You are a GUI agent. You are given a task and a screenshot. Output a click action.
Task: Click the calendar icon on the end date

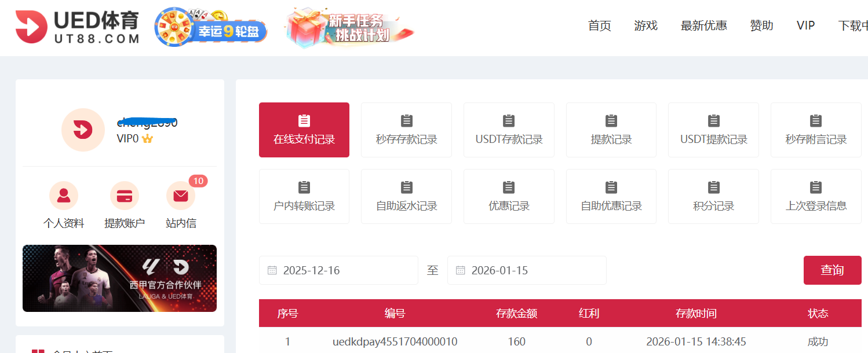pos(460,270)
